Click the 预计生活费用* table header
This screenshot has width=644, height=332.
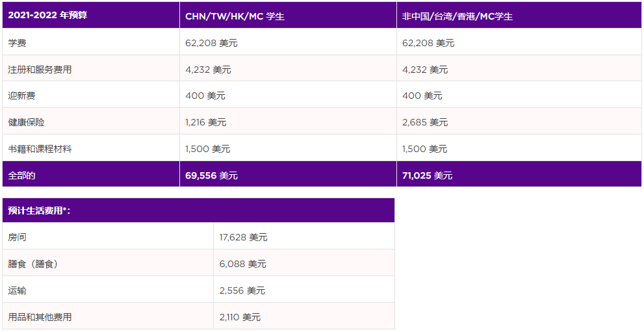coord(39,211)
